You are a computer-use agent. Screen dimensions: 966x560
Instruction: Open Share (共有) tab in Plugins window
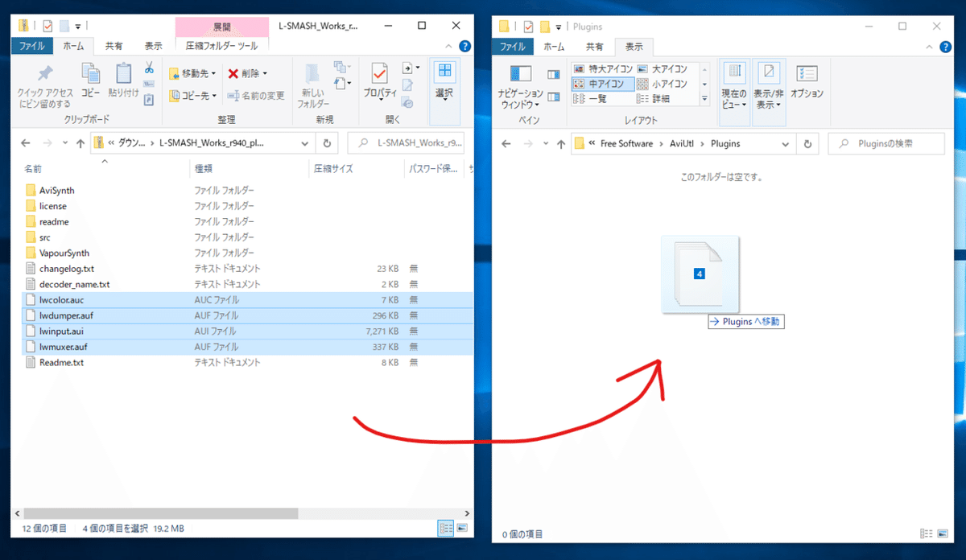pos(594,47)
